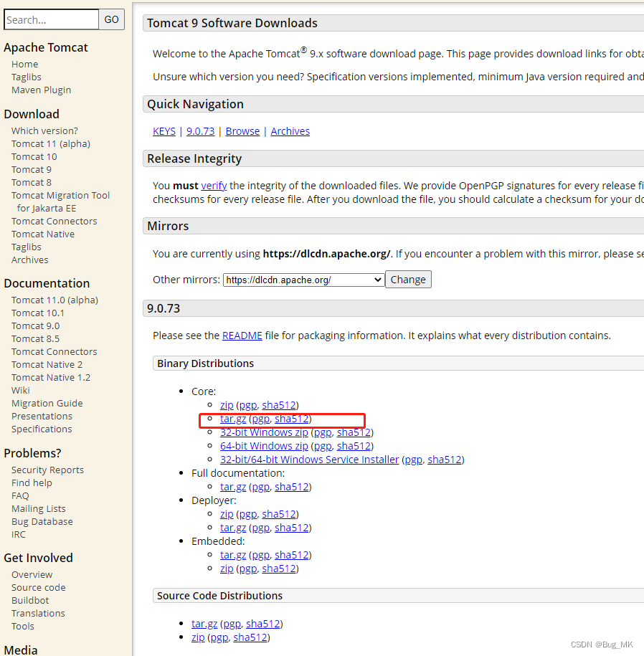Download Source Code zip
The width and height of the screenshot is (644, 656).
[x=198, y=637]
